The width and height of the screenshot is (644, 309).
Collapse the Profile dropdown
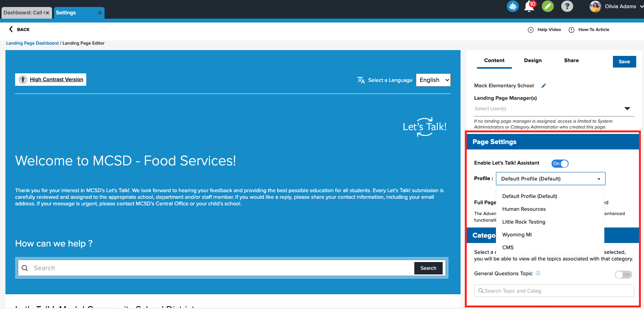point(599,179)
